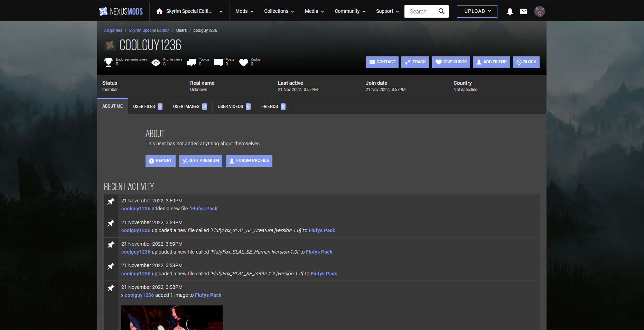Screen dimensions: 644x330
Task: Click the Kudos heart icon
Action: 244,62
